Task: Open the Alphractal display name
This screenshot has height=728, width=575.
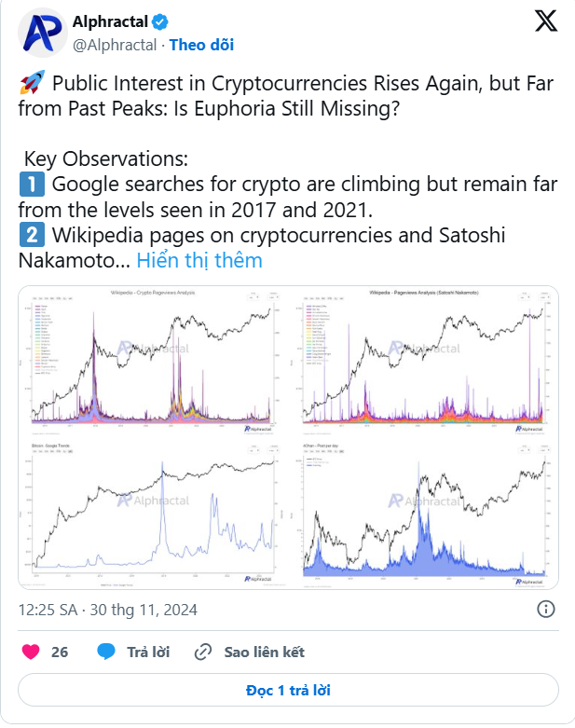Action: [x=111, y=21]
